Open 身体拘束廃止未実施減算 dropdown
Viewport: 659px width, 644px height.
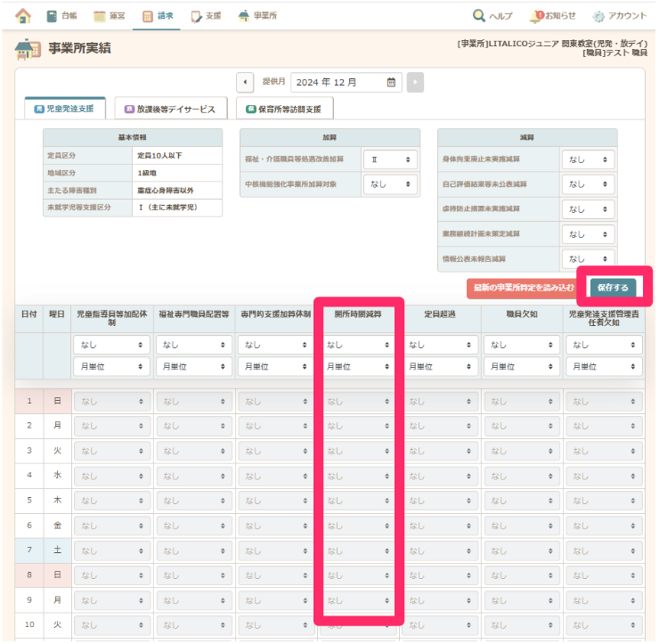point(589,159)
